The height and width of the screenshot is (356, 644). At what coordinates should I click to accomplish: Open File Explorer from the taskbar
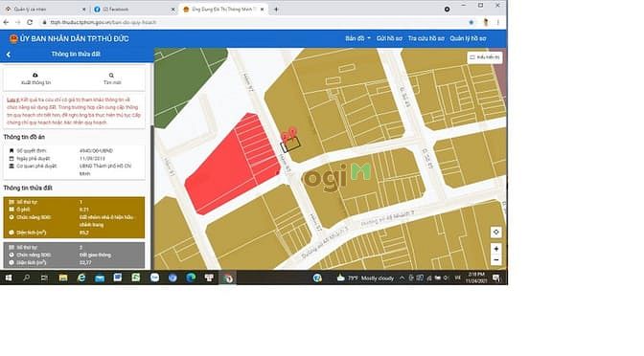(63, 278)
